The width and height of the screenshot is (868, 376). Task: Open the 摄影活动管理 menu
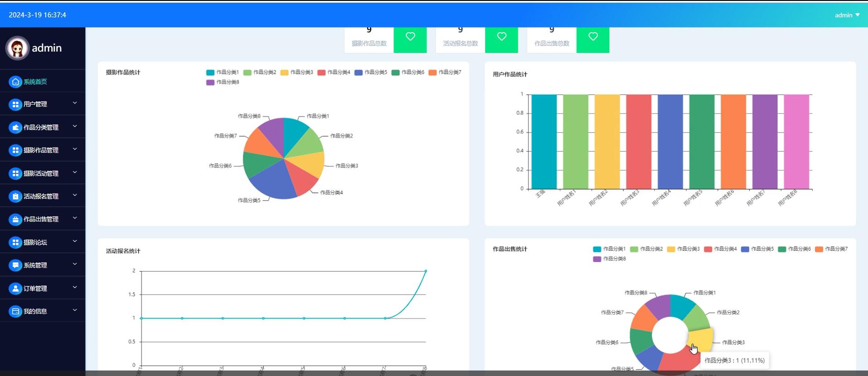tap(43, 173)
